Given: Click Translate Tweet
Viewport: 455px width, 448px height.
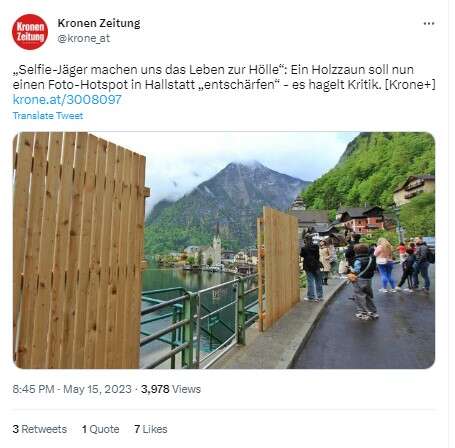Looking at the screenshot, I should [48, 116].
